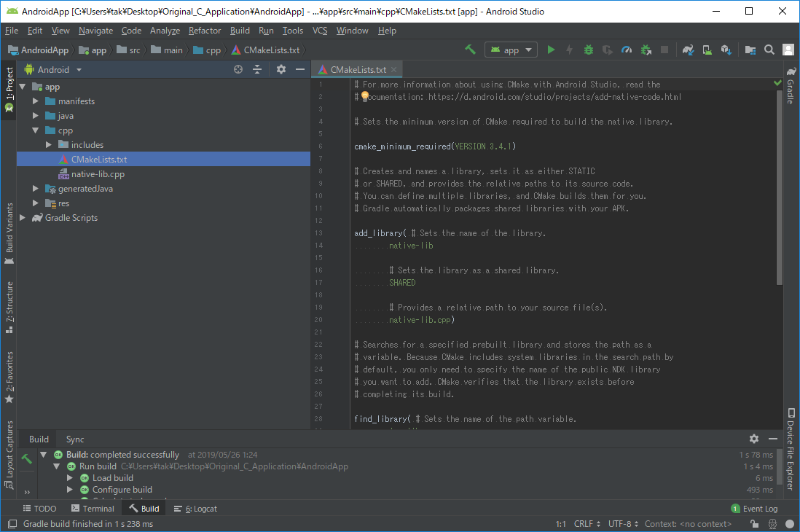Select native-lib.cpp in project tree
Screen dimensions: 800x532
coord(98,174)
